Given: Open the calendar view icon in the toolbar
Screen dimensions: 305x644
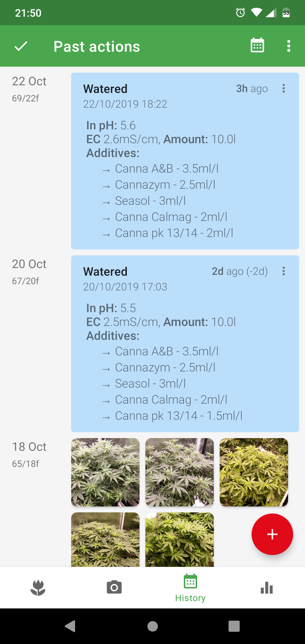Looking at the screenshot, I should click(x=257, y=45).
